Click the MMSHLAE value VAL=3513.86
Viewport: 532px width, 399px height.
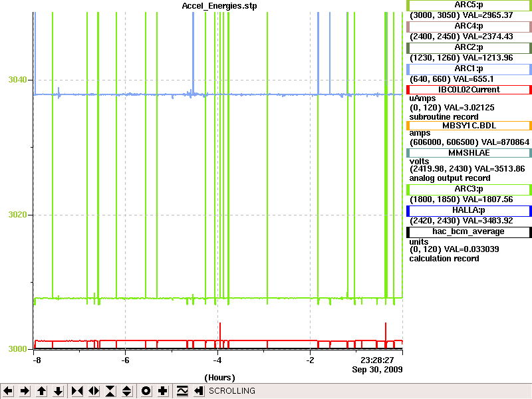pos(500,169)
